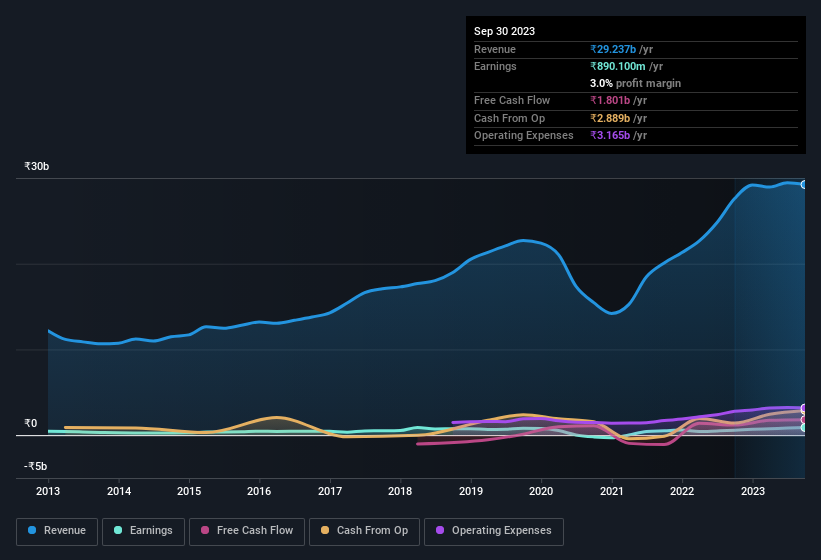This screenshot has width=821, height=560.
Task: Click the teal Earnings endpoint marker
Action: 804,428
